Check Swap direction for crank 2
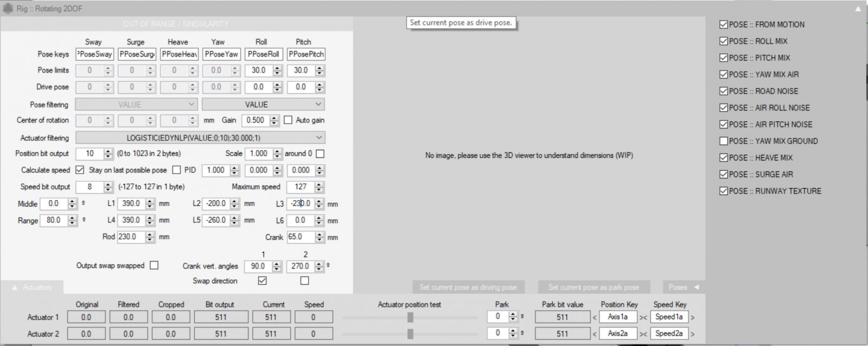Image resolution: width=868 pixels, height=346 pixels. tap(304, 280)
